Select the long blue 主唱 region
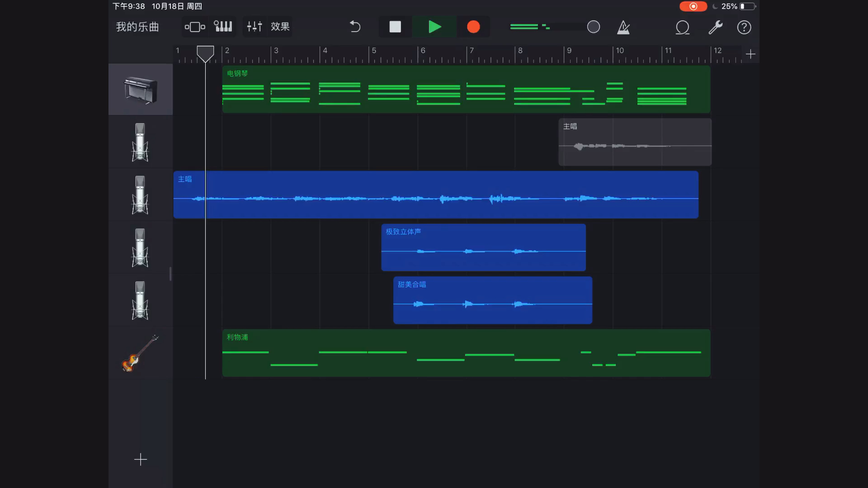868x488 pixels. (436, 195)
